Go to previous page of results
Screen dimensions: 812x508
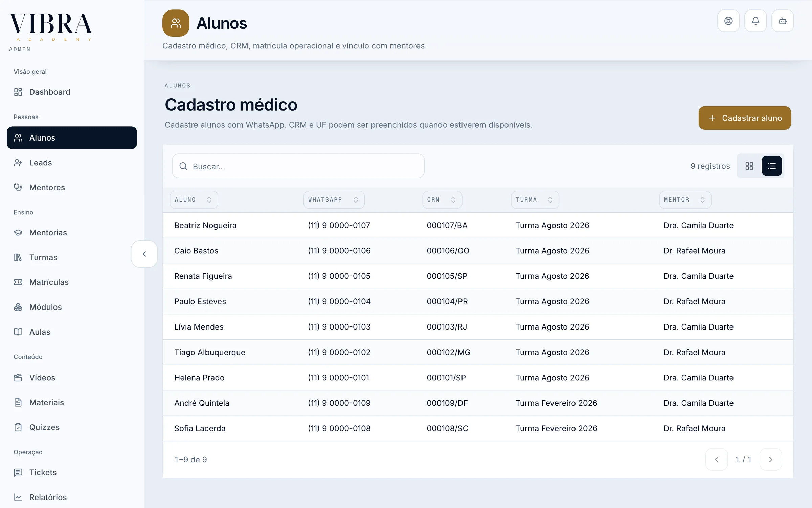pos(716,460)
